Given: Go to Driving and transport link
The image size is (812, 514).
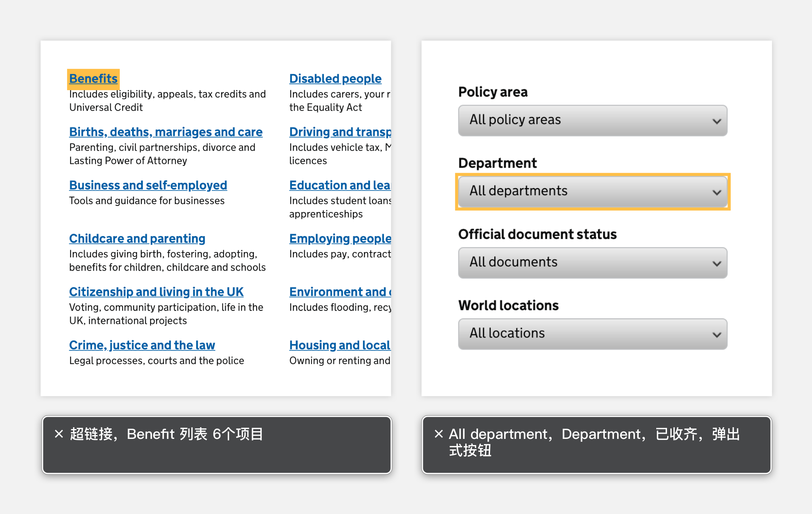Looking at the screenshot, I should point(340,132).
